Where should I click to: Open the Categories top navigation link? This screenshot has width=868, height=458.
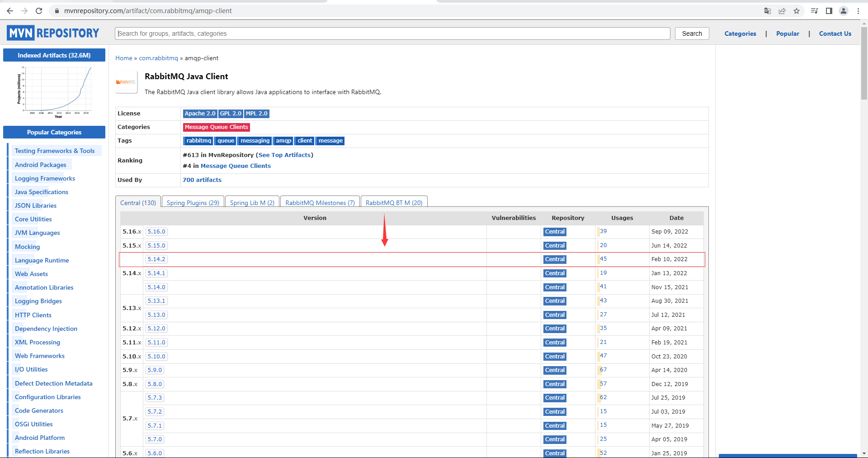point(740,33)
